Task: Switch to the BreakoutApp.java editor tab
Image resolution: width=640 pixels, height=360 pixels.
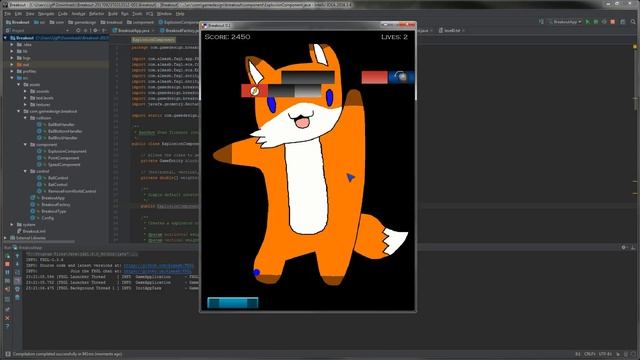Action: (133, 31)
